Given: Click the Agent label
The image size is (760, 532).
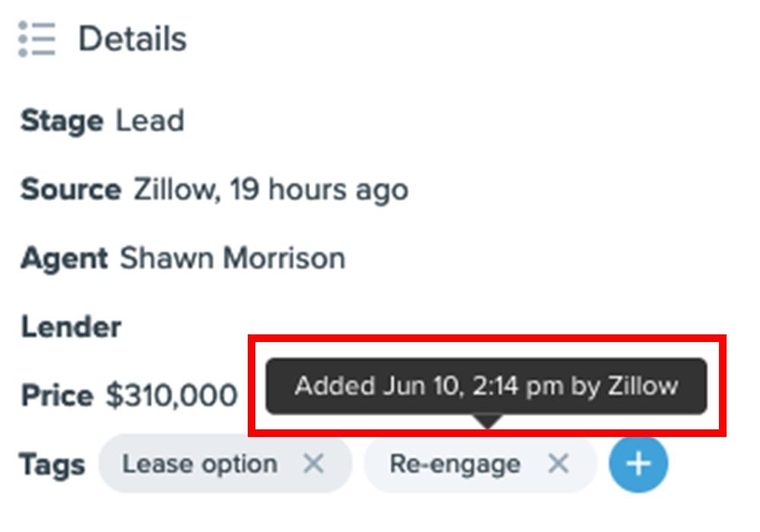Looking at the screenshot, I should click(64, 258).
